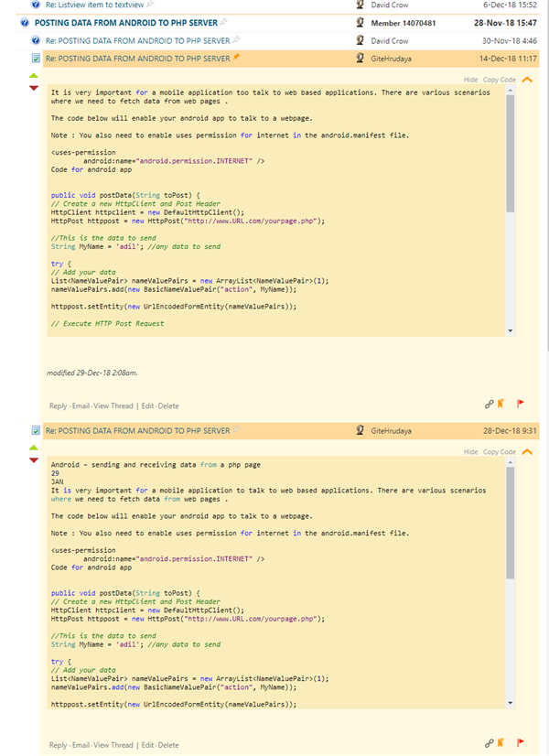Copy Code of the first code block
Image resolution: width=549 pixels, height=756 pixels.
coord(500,80)
